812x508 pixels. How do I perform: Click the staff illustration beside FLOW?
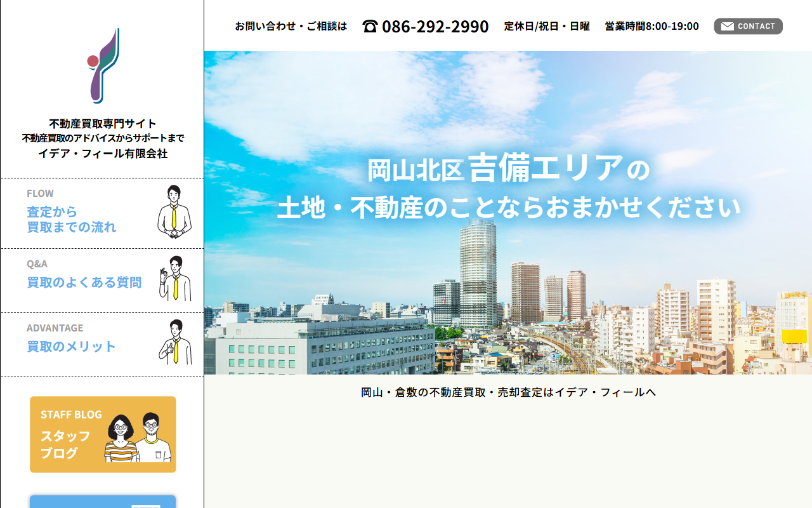click(x=174, y=212)
